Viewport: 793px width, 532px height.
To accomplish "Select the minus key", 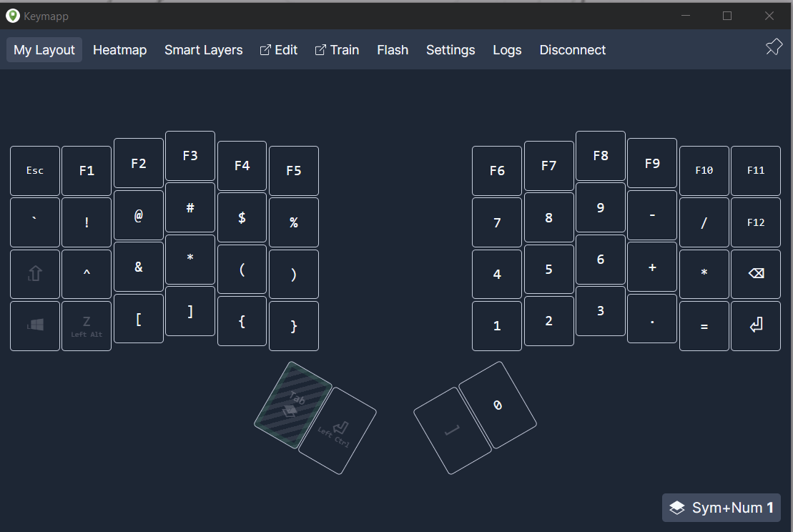I will tap(652, 215).
